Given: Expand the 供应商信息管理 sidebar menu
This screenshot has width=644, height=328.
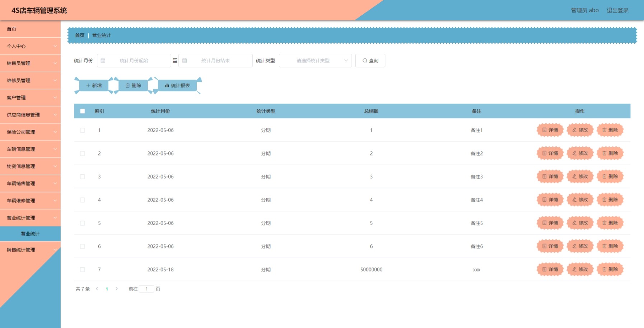Looking at the screenshot, I should click(30, 115).
